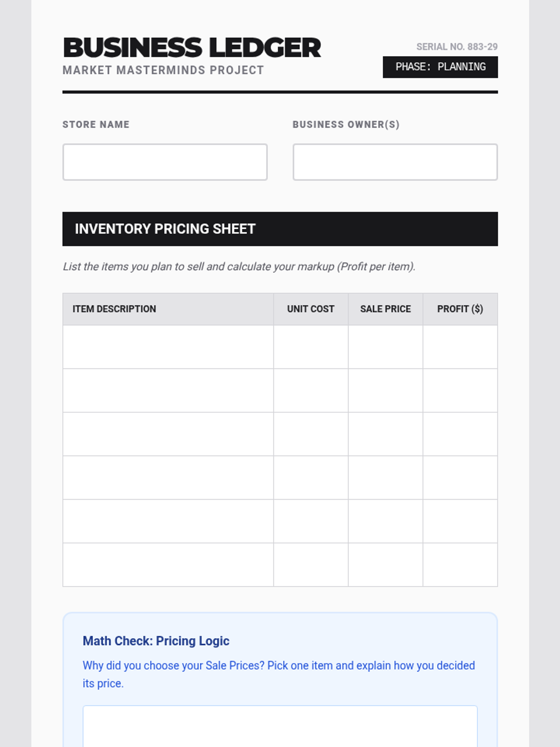Click the Inventory Pricing Sheet header bar
The width and height of the screenshot is (560, 747).
pyautogui.click(x=280, y=229)
